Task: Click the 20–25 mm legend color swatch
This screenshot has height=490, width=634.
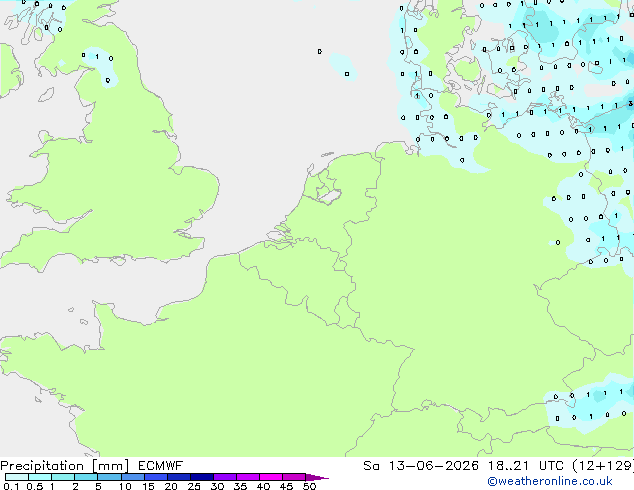Action: (179, 477)
